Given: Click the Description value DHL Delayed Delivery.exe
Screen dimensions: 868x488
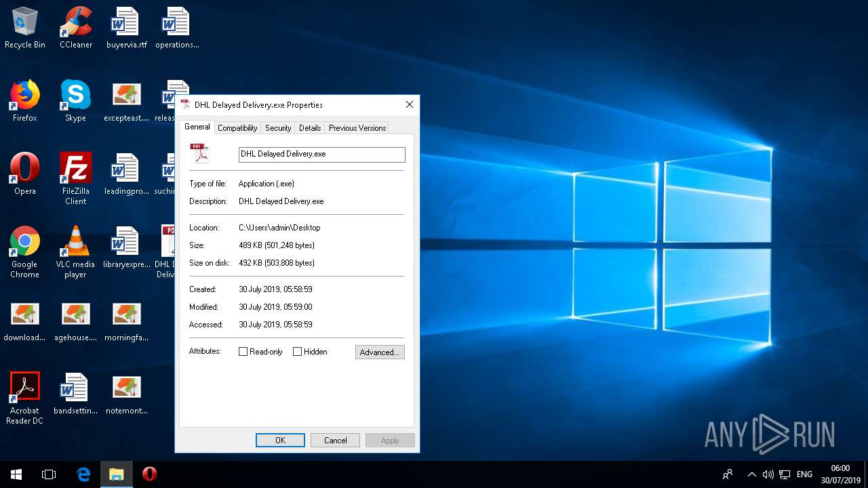Looking at the screenshot, I should coord(281,201).
